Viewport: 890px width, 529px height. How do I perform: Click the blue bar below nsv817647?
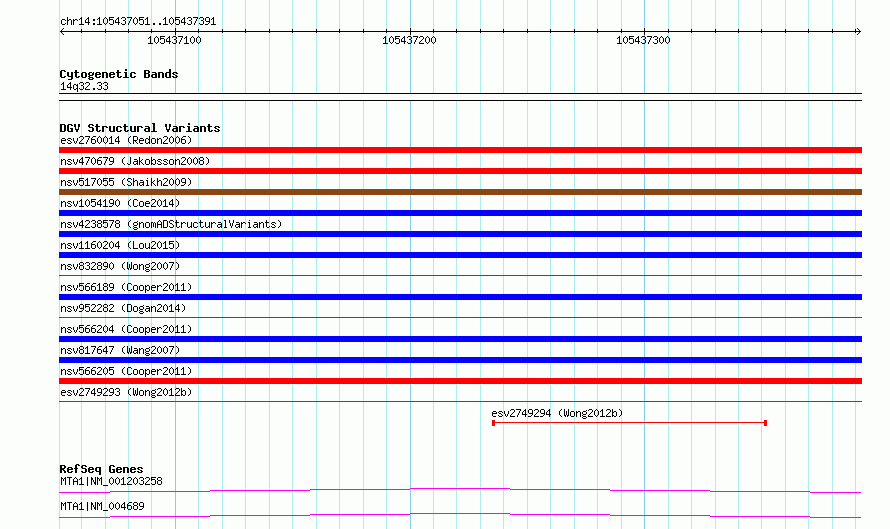460,360
